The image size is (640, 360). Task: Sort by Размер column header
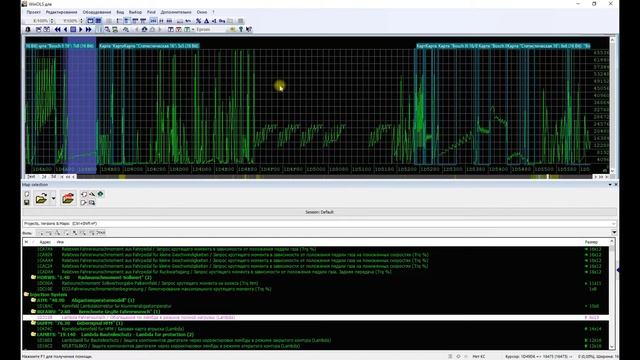pos(591,242)
